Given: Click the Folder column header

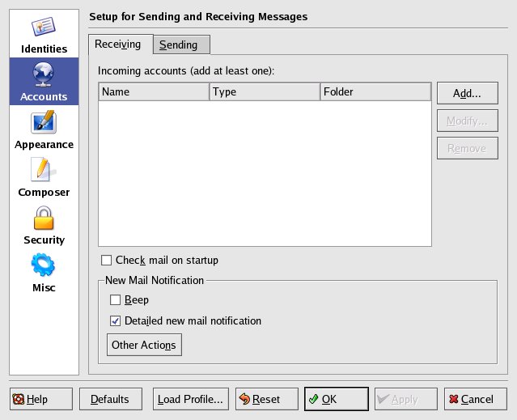Looking at the screenshot, I should click(x=375, y=92).
